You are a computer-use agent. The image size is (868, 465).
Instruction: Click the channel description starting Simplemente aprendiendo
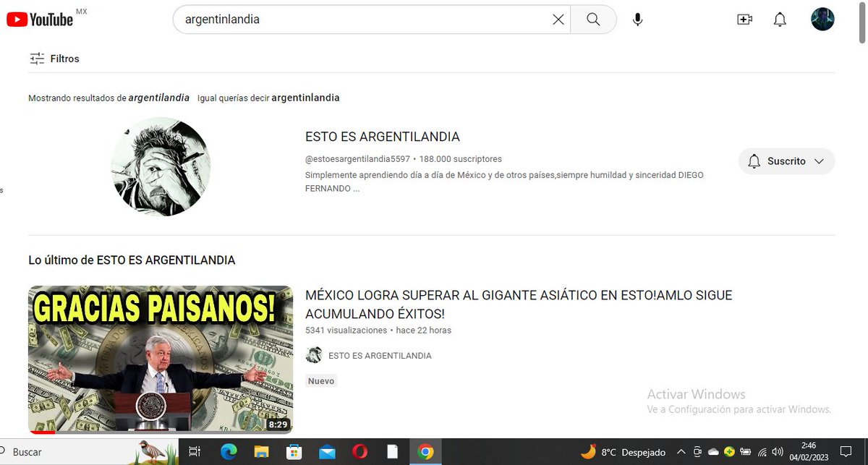pyautogui.click(x=504, y=182)
